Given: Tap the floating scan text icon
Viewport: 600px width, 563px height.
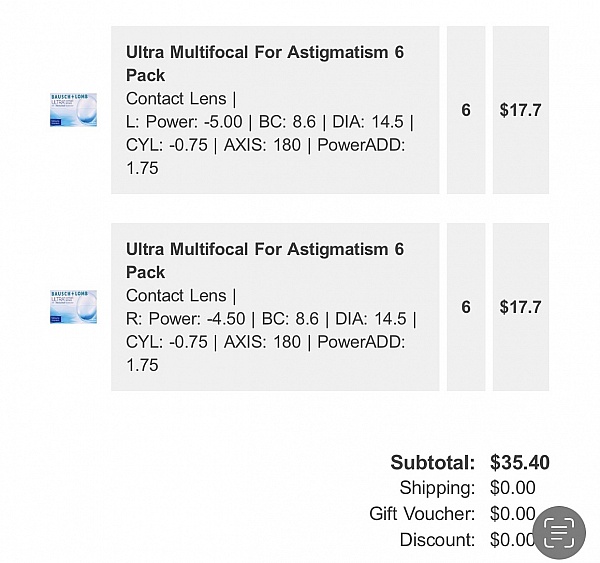Looking at the screenshot, I should pos(559,532).
